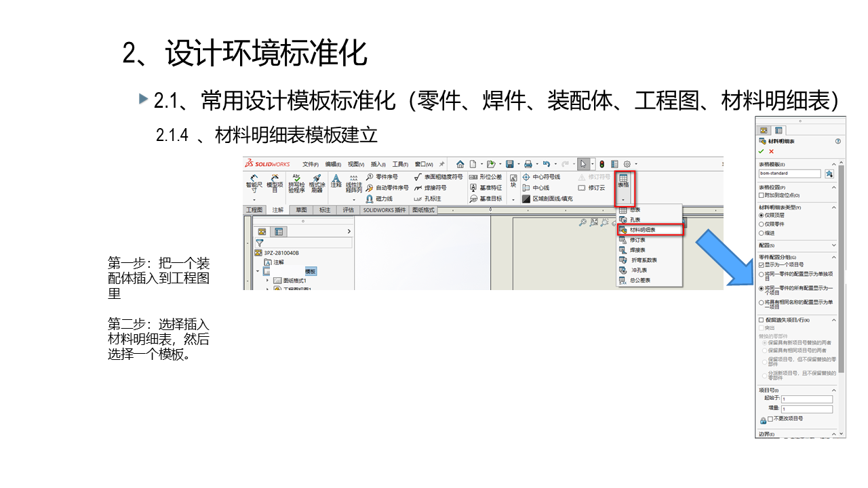This screenshot has width=868, height=488.
Task: Click the property panel vertical scrollbar
Action: pos(842,271)
